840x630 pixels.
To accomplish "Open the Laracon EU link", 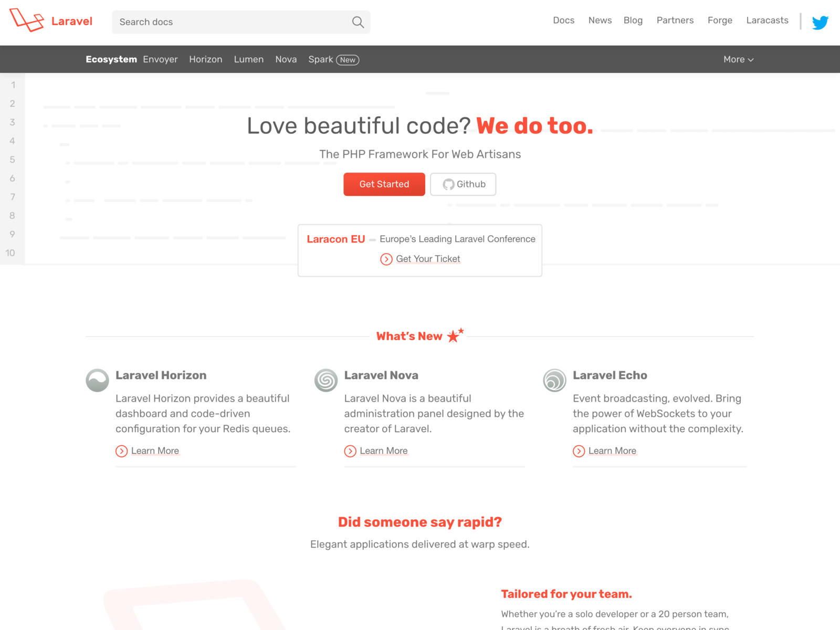I will click(x=336, y=239).
